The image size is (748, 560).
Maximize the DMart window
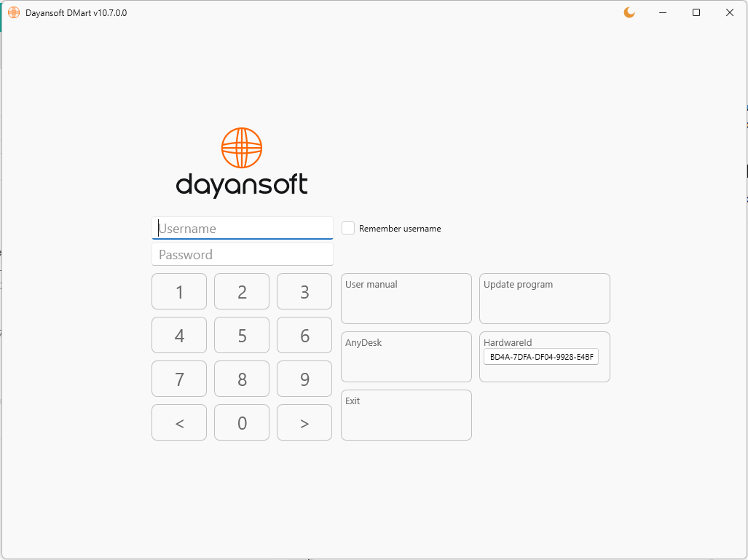click(696, 12)
